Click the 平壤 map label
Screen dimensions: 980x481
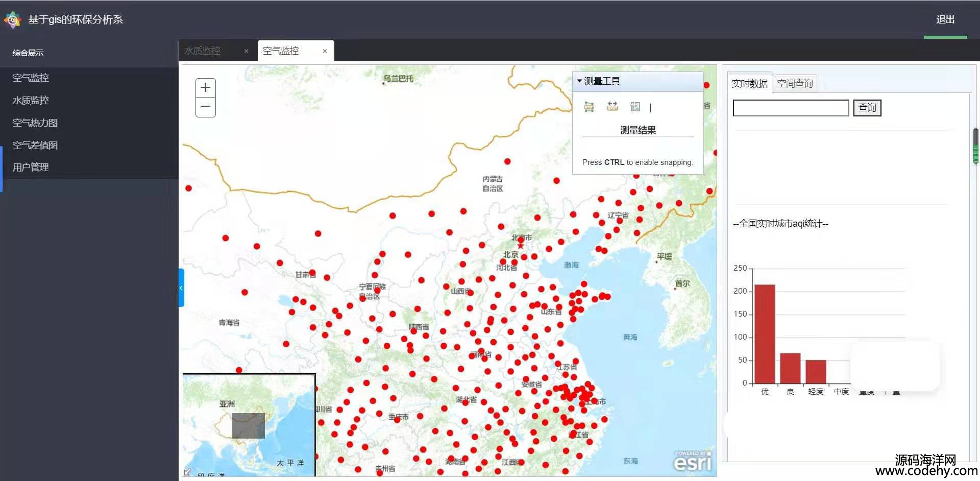click(x=664, y=256)
